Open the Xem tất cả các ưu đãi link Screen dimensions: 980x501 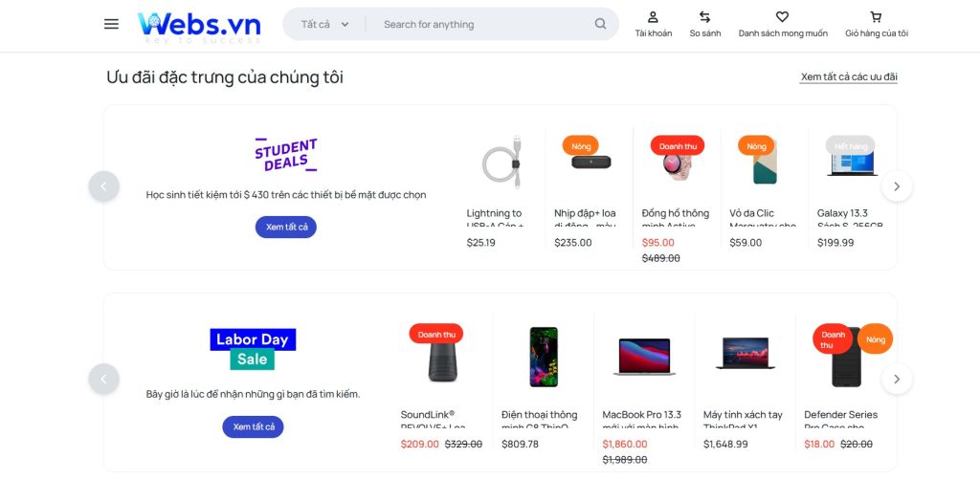(x=848, y=76)
